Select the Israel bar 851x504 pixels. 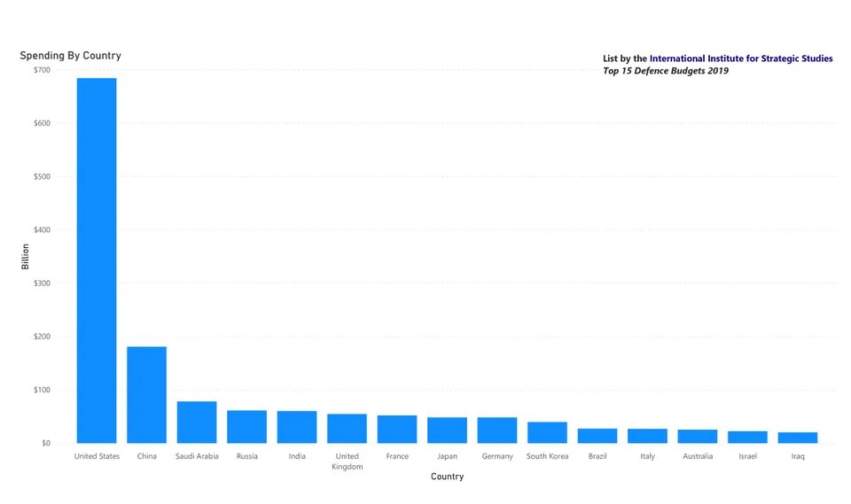pos(747,438)
